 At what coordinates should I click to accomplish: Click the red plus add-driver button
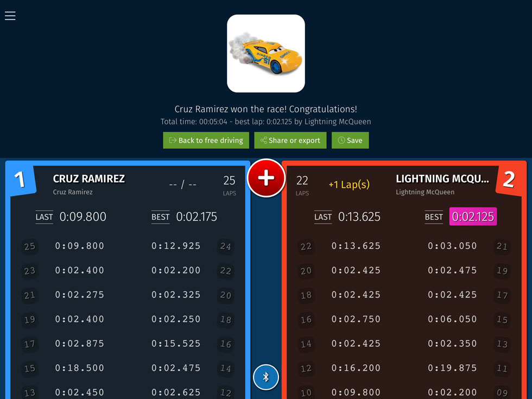coord(266,178)
